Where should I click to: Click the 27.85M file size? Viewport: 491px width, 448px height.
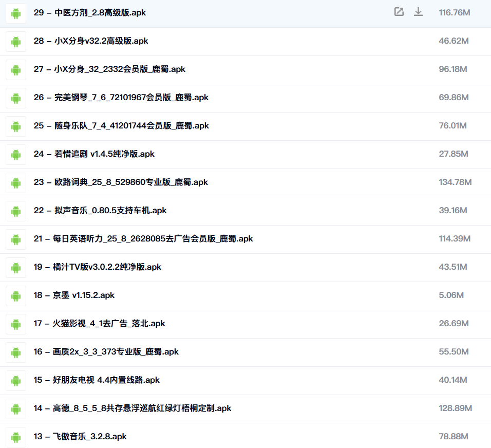tap(454, 154)
